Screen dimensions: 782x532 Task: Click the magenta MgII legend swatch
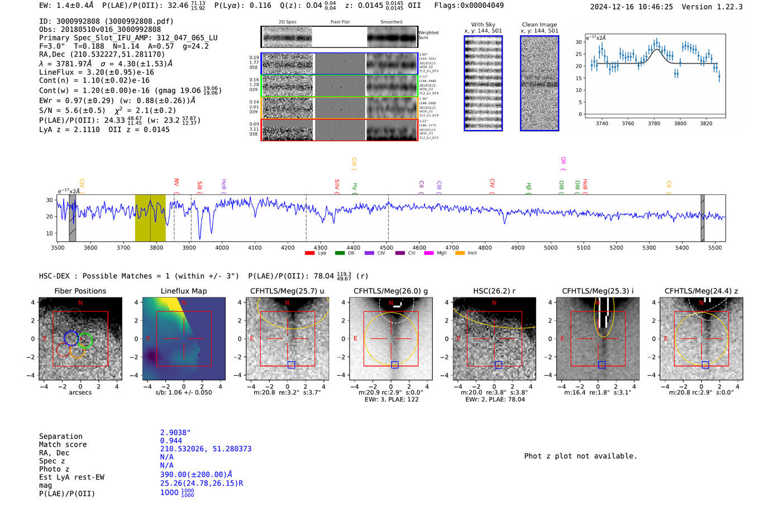click(x=429, y=253)
